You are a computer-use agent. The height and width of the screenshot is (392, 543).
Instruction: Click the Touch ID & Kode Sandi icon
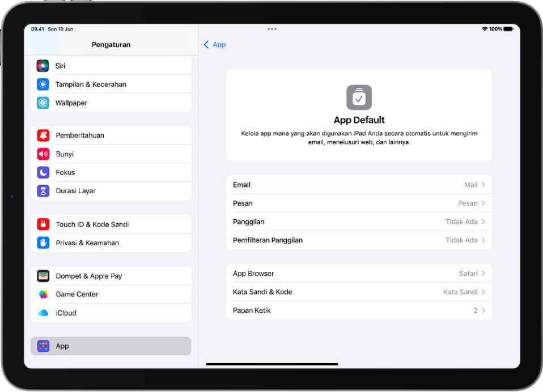(x=44, y=224)
